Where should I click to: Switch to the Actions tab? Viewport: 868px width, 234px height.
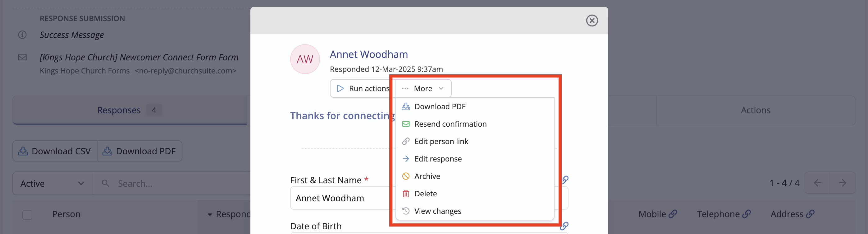click(755, 110)
